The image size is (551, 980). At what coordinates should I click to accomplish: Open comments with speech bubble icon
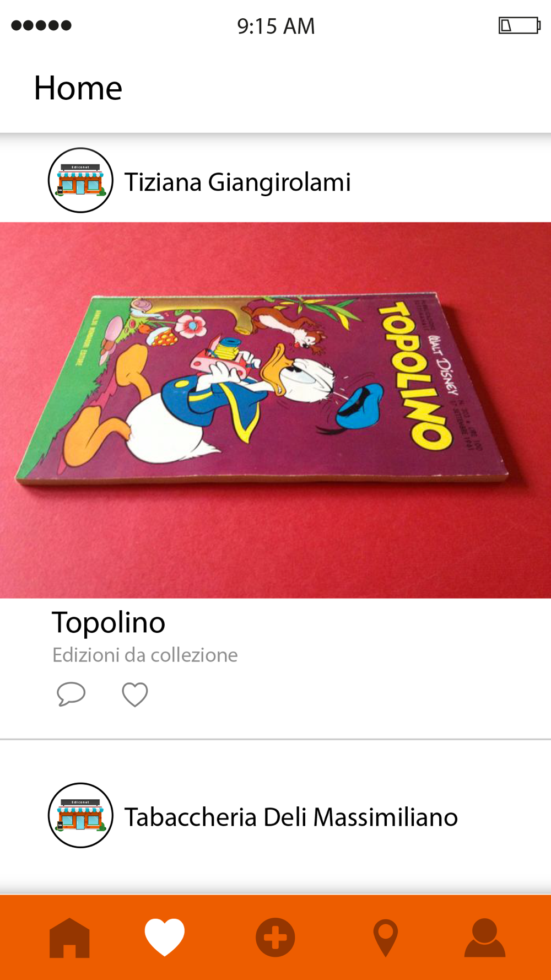(x=71, y=694)
